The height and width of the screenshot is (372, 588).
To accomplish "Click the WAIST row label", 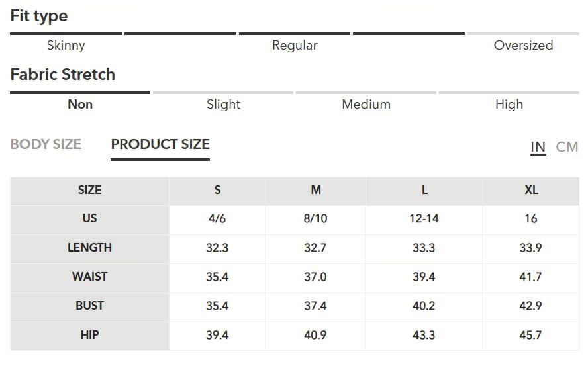I will [x=89, y=277].
